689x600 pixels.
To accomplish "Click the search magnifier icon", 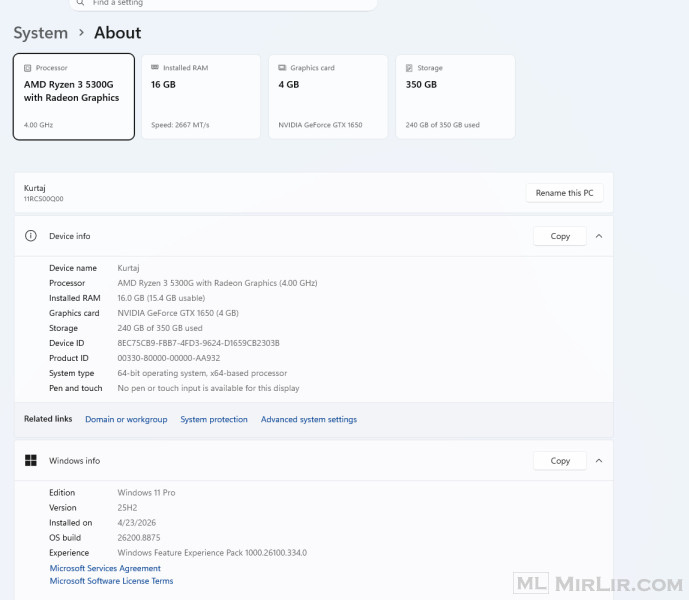I will (80, 3).
